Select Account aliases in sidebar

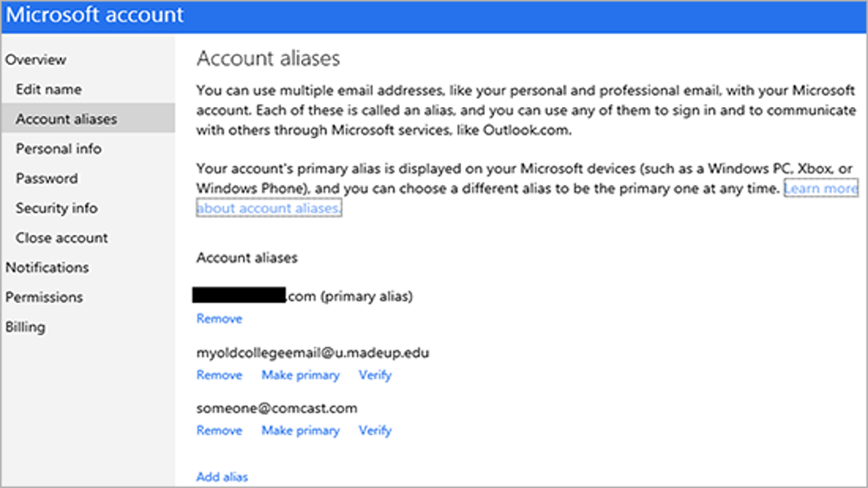[87, 119]
